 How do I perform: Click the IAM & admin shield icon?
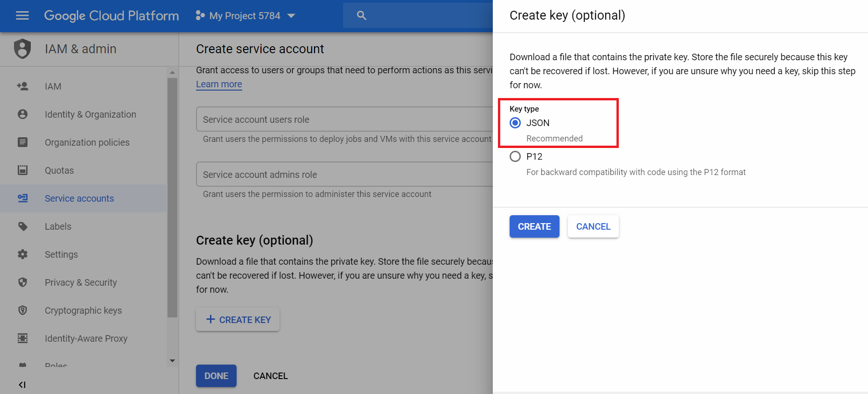coord(22,49)
